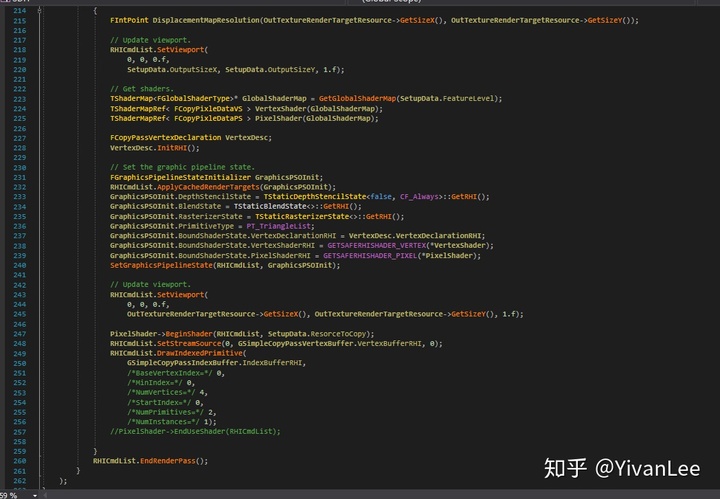This screenshot has height=499, width=720.
Task: Click the /*NumInstances=*/ comment
Action: click(x=163, y=421)
